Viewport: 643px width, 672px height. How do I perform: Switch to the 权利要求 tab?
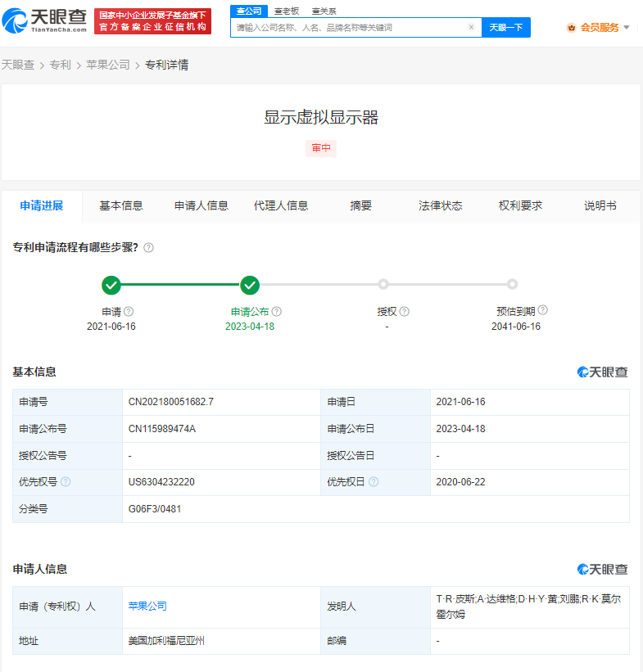520,205
